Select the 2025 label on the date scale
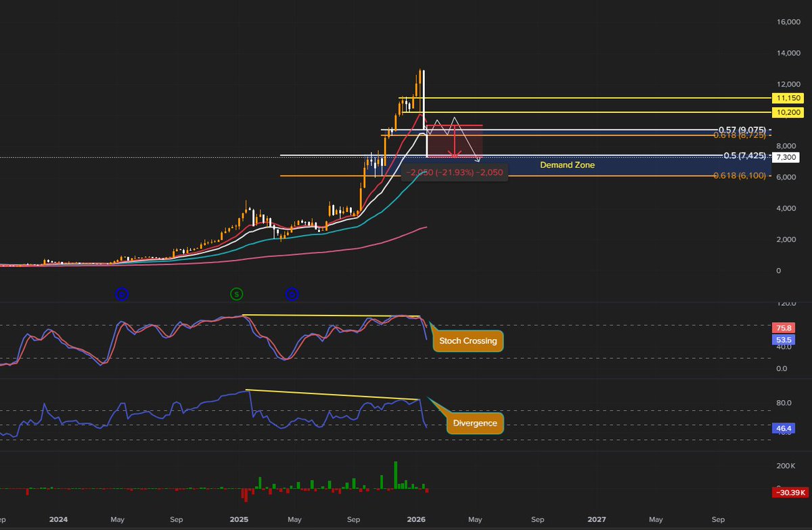812x530 pixels. [x=238, y=519]
